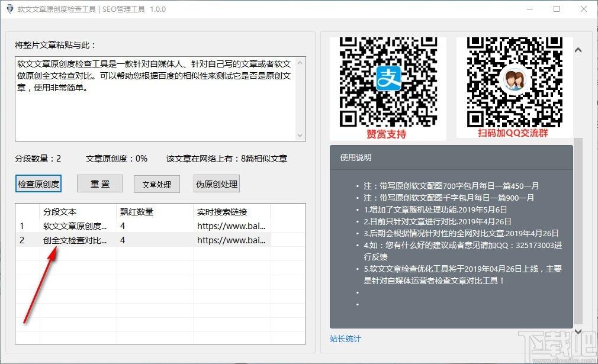Click the right panel scroll-down chevron
This screenshot has width=598, height=364.
(x=578, y=331)
